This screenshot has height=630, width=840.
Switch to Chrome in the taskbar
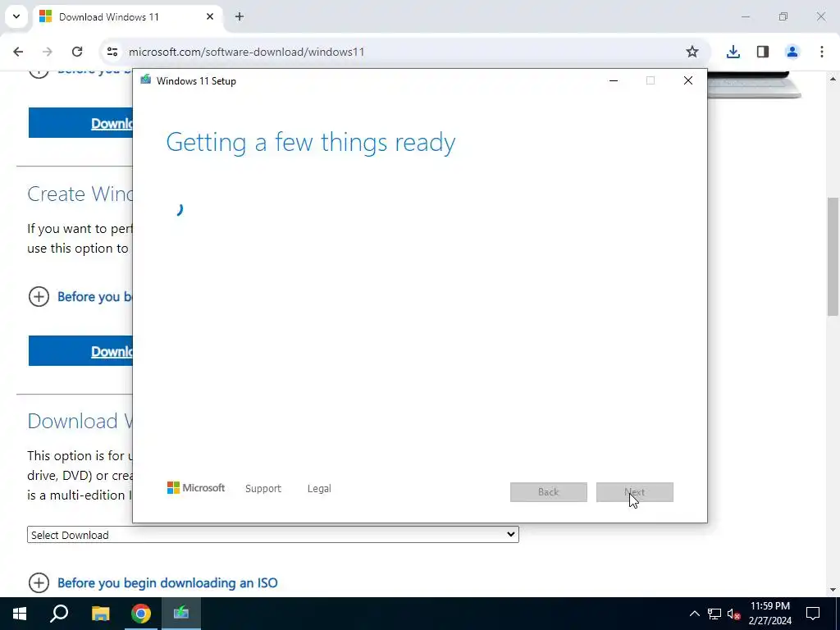pyautogui.click(x=141, y=614)
